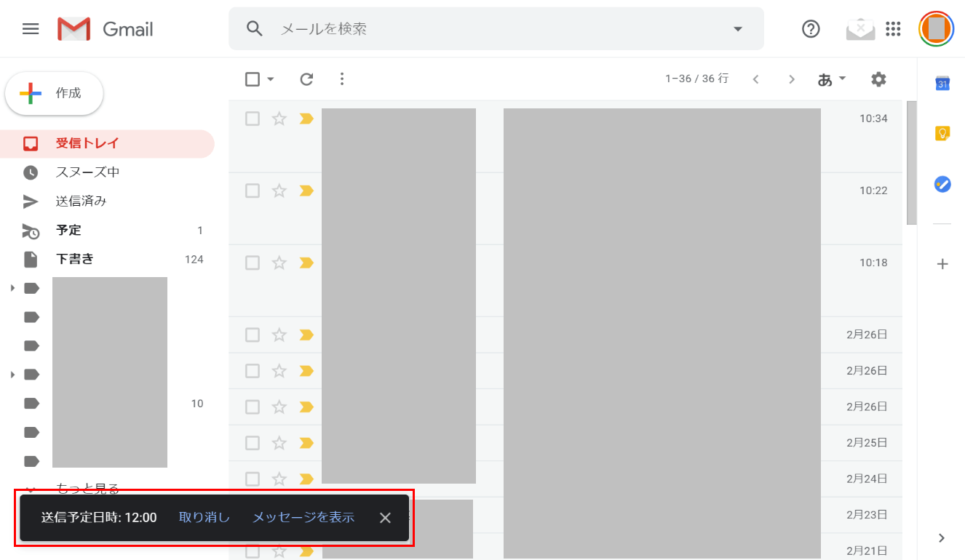Toggle importance marker of 2月25日 email
The height and width of the screenshot is (560, 965).
pos(306,443)
